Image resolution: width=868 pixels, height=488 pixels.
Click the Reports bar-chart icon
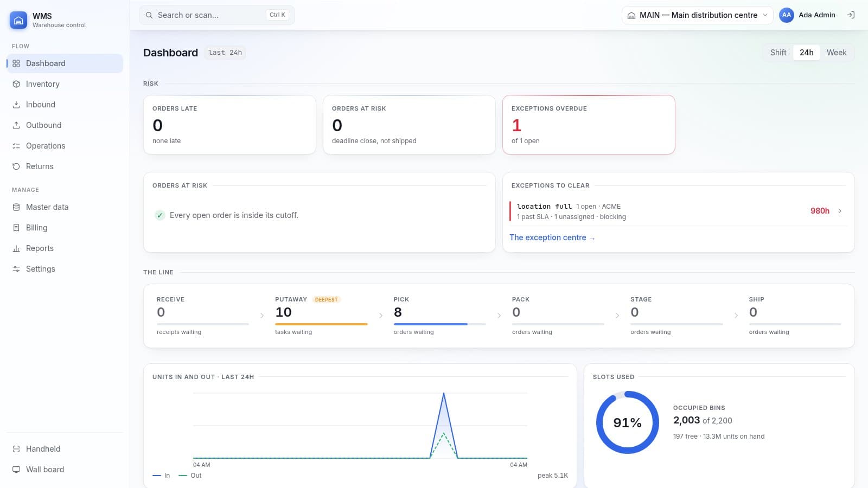point(16,248)
